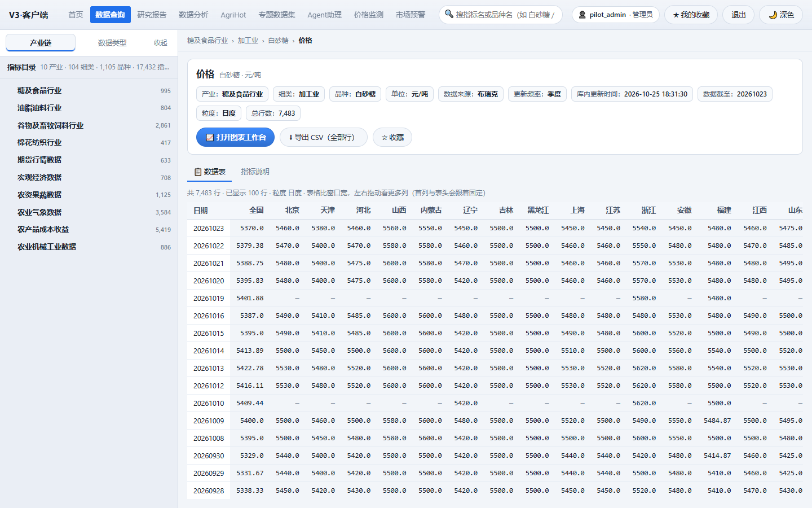
Task: Select 农业气象数据 in the indicator tree
Action: click(89, 212)
